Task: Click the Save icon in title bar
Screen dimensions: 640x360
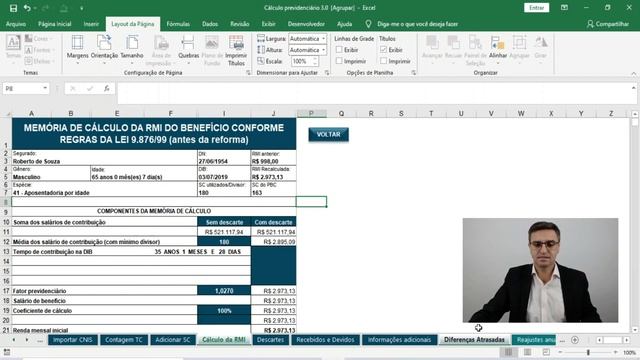Action: [x=13, y=8]
